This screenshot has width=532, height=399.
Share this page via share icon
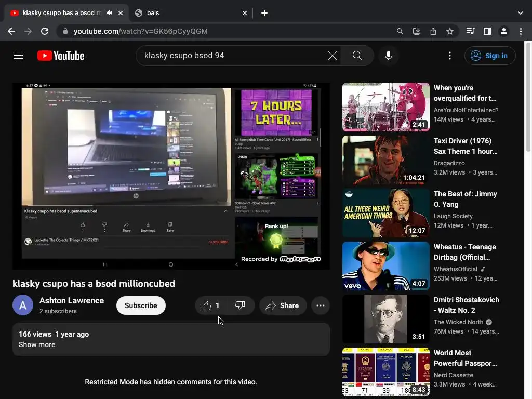433,31
